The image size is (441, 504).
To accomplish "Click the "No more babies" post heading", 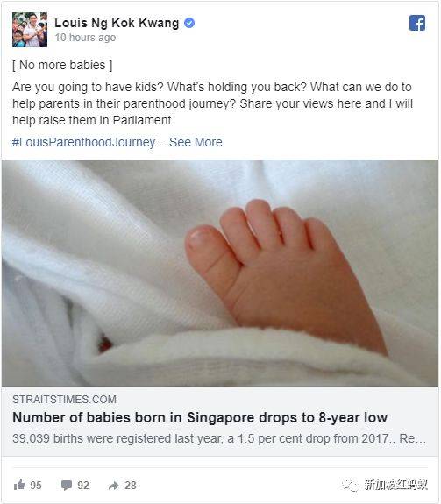I will coord(62,65).
